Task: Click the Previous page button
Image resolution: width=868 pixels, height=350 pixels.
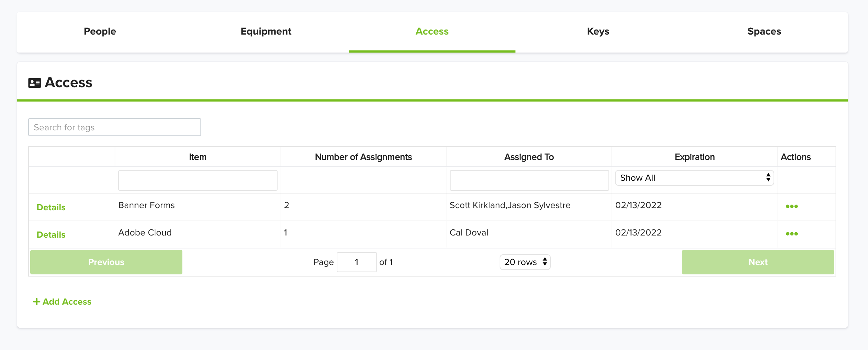Action: click(x=106, y=262)
